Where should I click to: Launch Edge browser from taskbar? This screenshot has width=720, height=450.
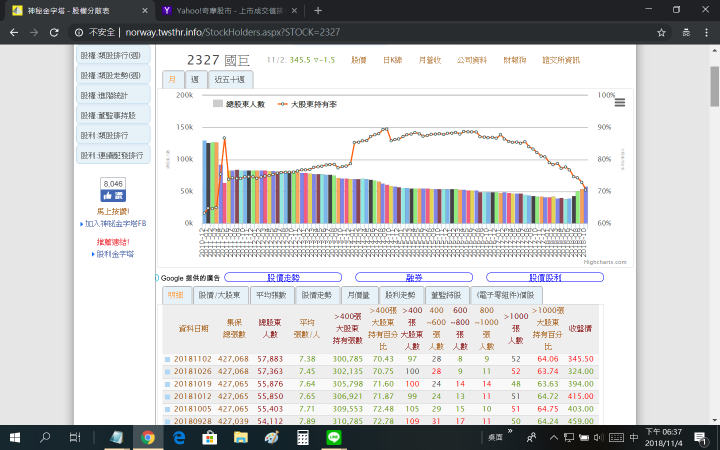[179, 437]
